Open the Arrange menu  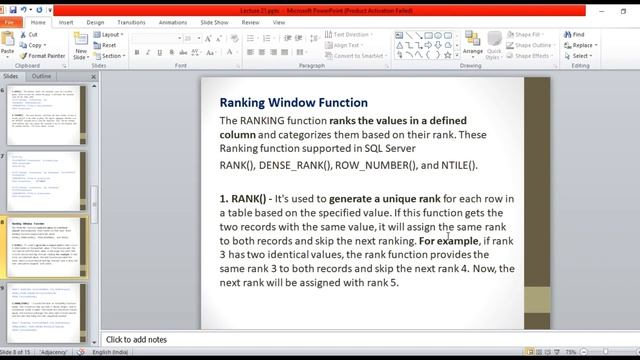473,43
